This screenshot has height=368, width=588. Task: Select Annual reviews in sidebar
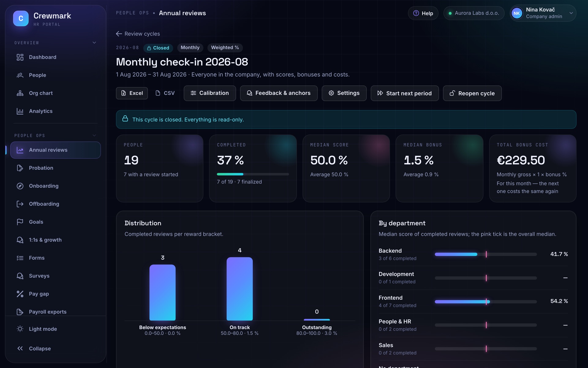55,150
